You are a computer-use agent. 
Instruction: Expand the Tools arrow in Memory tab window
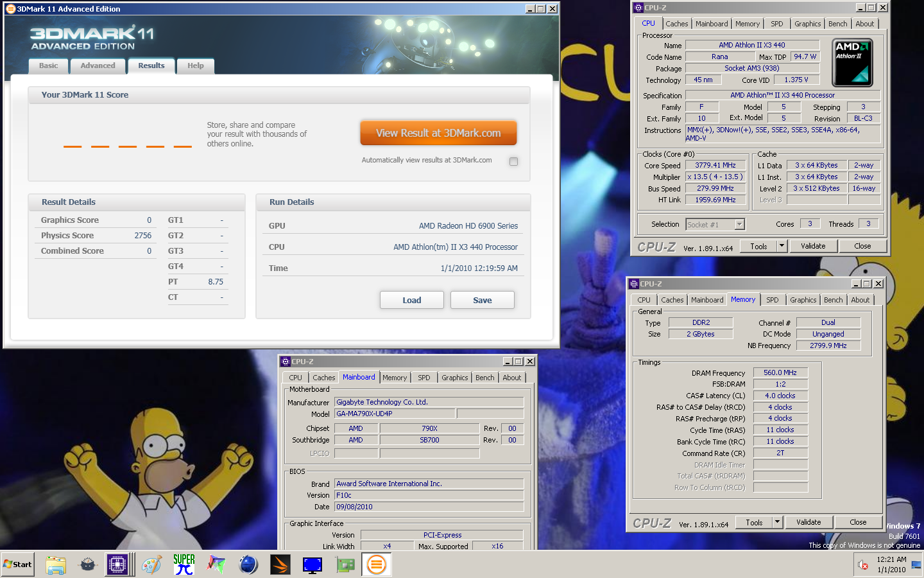coord(777,522)
